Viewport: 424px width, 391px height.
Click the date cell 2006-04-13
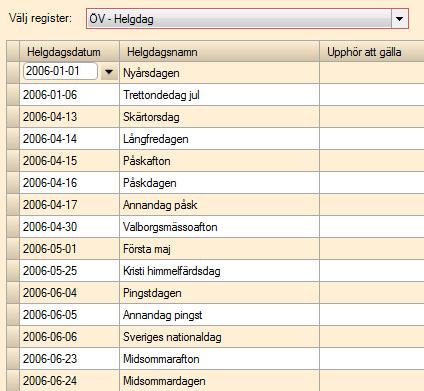[x=69, y=117]
